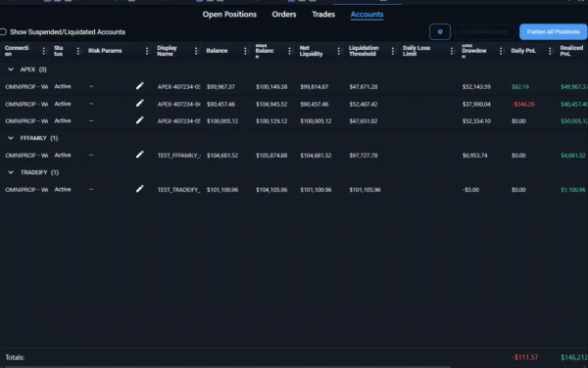The width and height of the screenshot is (588, 368).
Task: Select balance cell $90,457.46
Action: click(x=220, y=104)
